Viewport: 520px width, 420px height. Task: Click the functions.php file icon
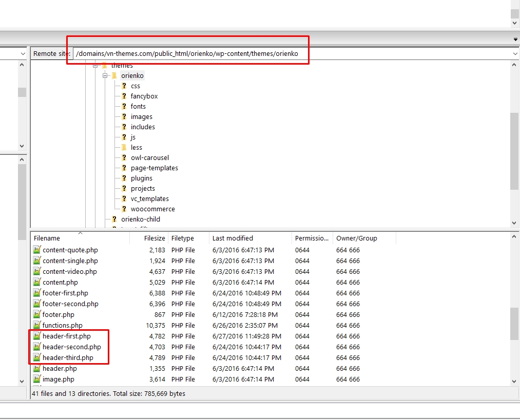36,326
